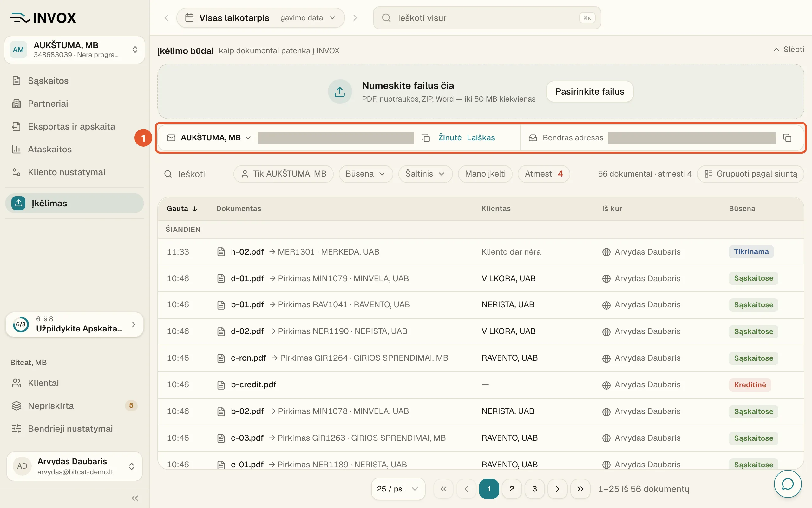The width and height of the screenshot is (812, 508).
Task: Open the chat support bubble
Action: pos(788,484)
